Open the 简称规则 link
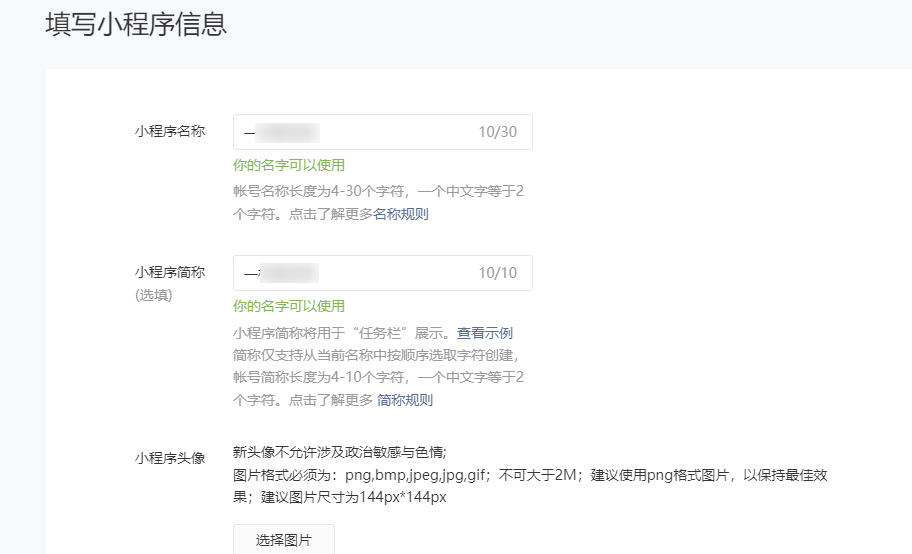 point(405,400)
